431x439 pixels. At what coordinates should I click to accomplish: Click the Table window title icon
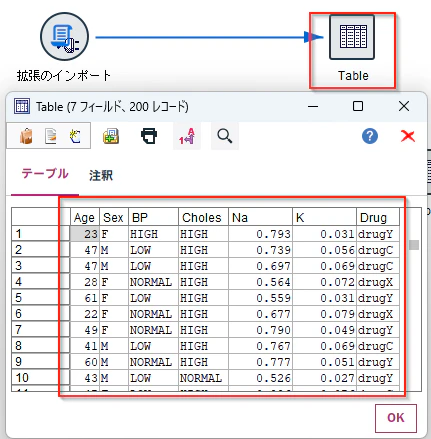[22, 106]
